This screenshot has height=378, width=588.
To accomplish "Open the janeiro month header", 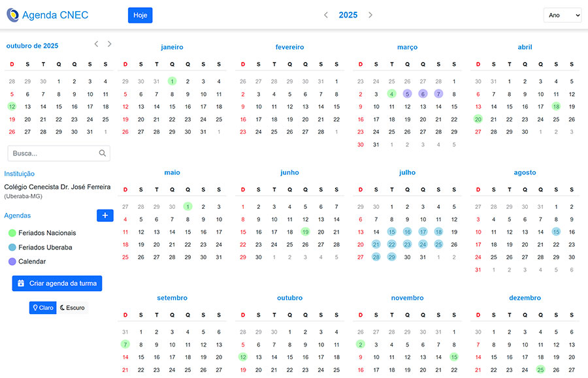I will 172,46.
